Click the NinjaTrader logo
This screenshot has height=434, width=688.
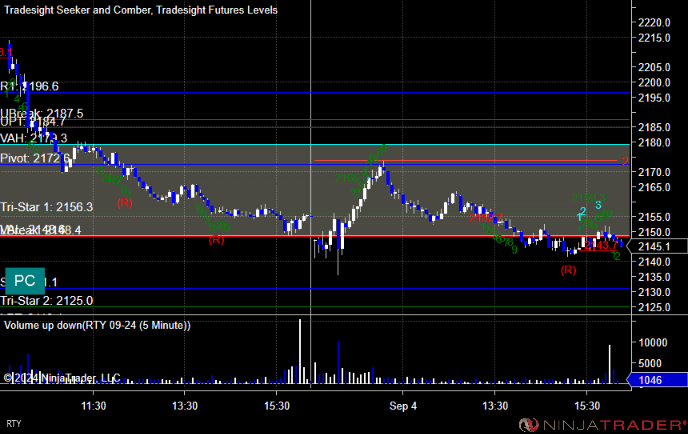[x=602, y=424]
